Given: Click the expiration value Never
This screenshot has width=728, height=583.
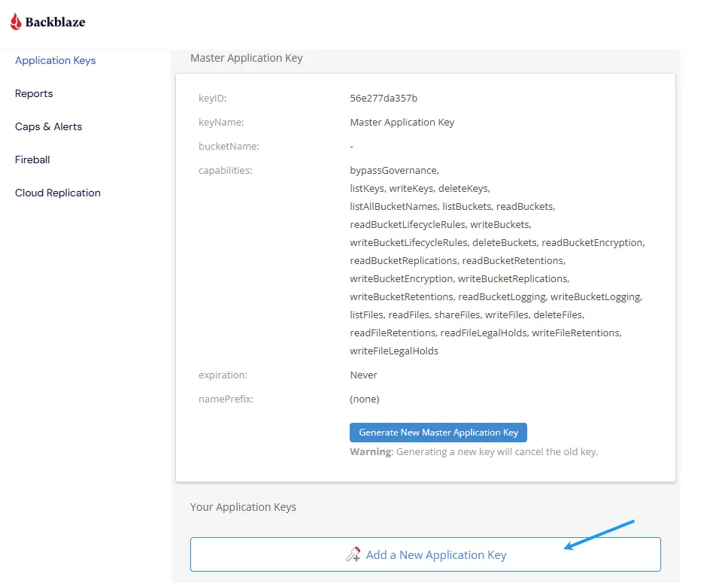Looking at the screenshot, I should click(x=363, y=375).
